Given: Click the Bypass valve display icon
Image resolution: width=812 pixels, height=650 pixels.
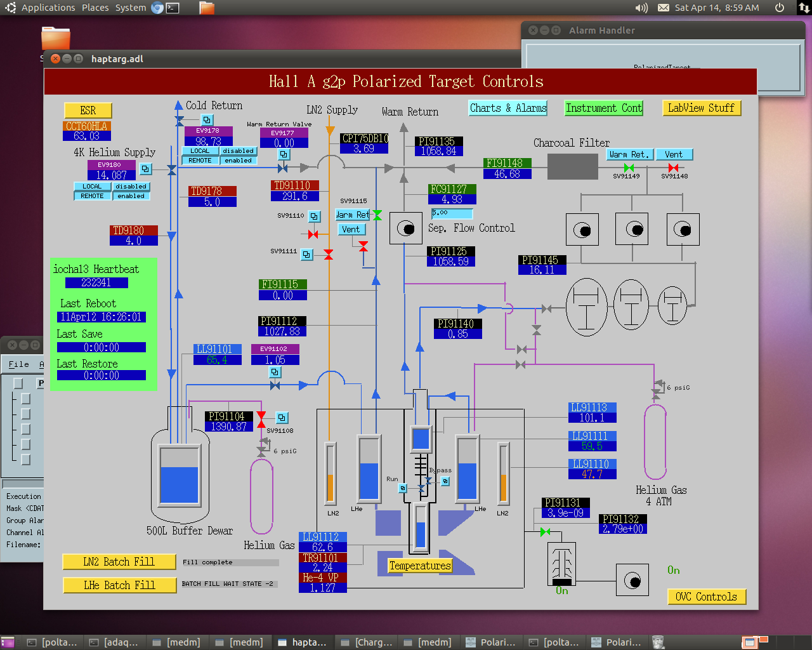Looking at the screenshot, I should pyautogui.click(x=445, y=482).
